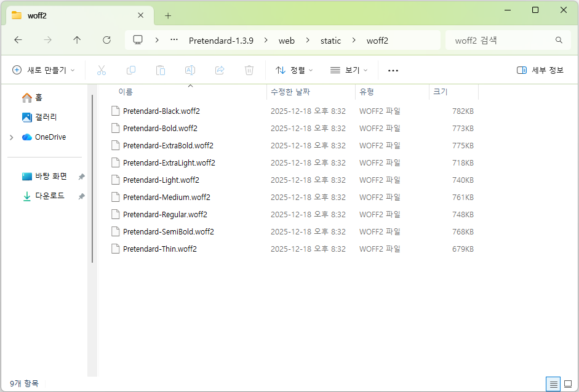Click the This PC monitor icon in address bar

pyautogui.click(x=138, y=40)
